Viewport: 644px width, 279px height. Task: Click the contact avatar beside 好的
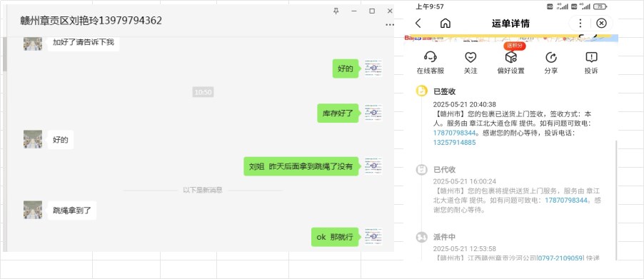pos(33,140)
